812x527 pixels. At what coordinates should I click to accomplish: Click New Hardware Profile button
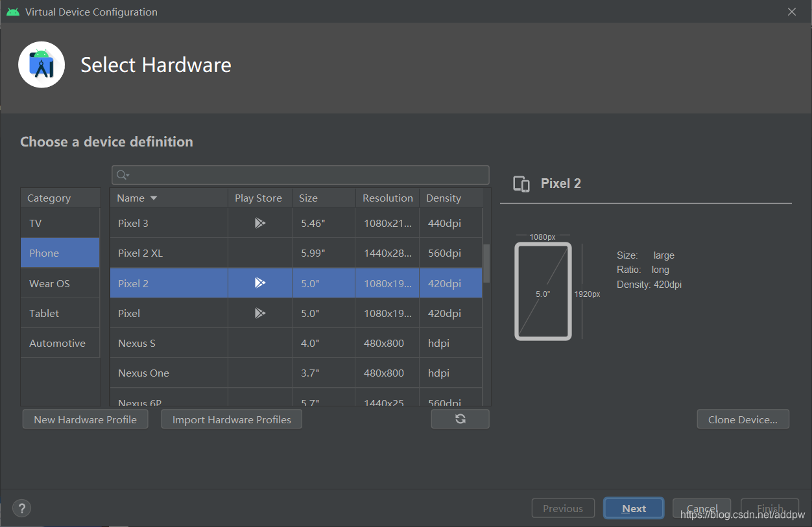[85, 419]
